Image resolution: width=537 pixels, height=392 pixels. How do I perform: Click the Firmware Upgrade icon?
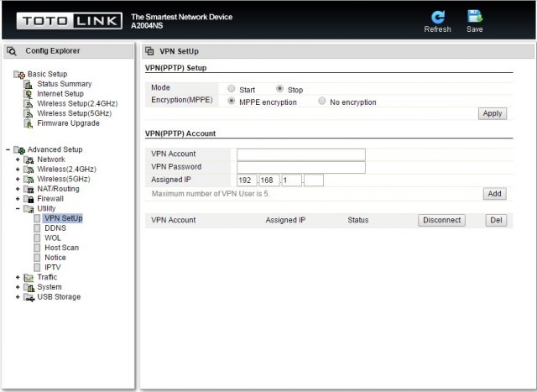point(29,123)
